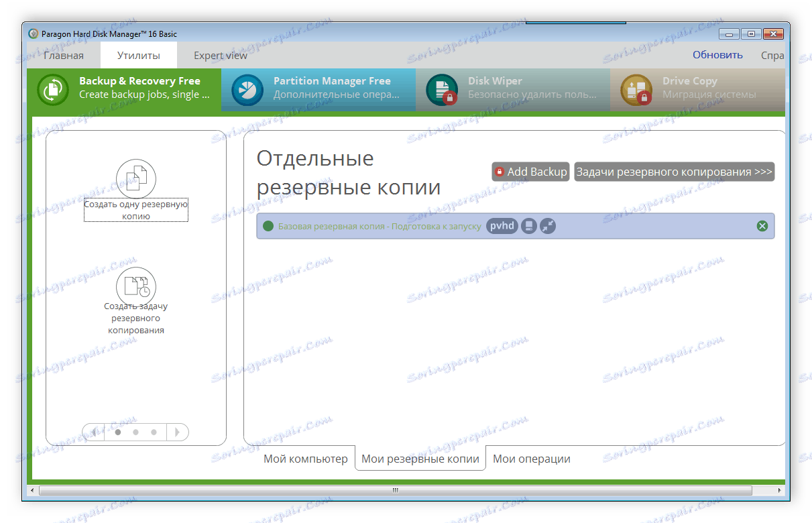Open the Expert view tab
Viewport: 812px width, 523px height.
(x=221, y=56)
